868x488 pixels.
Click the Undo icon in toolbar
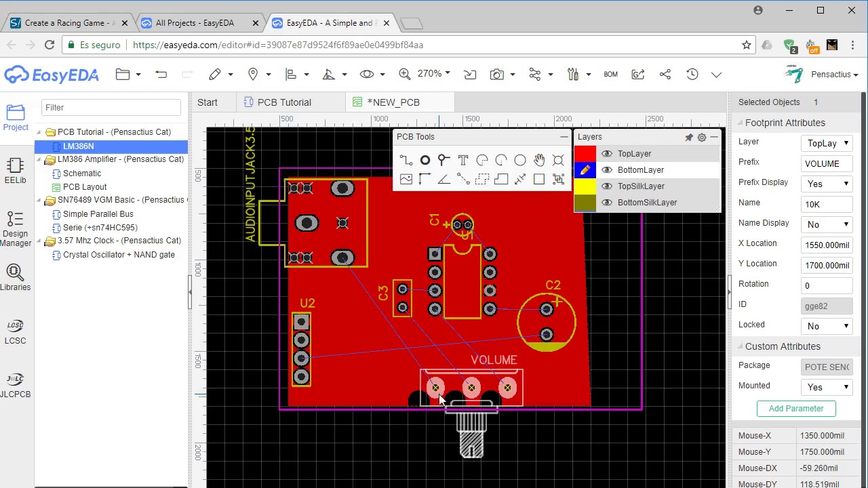point(161,75)
